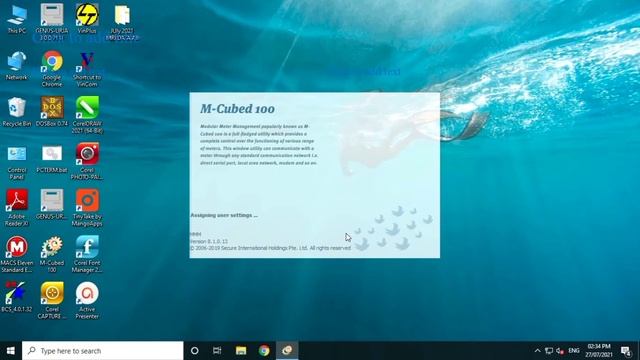640x360 pixels.
Task: Select the Shortcut to VinCom icon
Action: tap(87, 69)
